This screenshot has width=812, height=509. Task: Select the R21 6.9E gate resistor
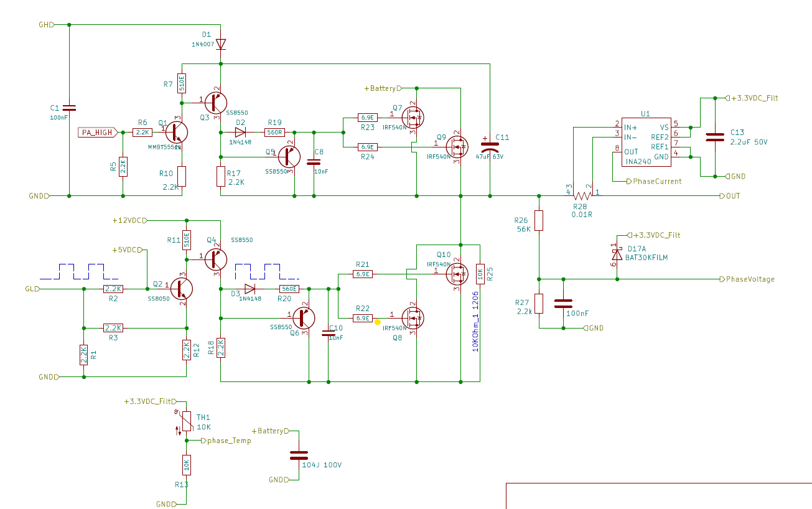tap(362, 274)
